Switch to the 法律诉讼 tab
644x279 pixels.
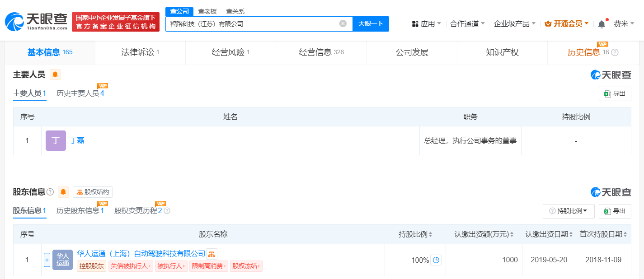click(x=140, y=52)
